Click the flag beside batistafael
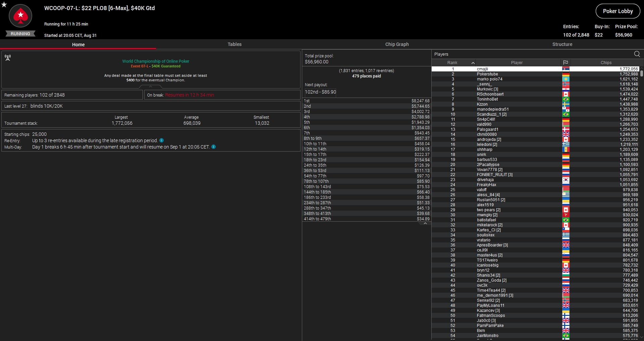 pos(566,220)
